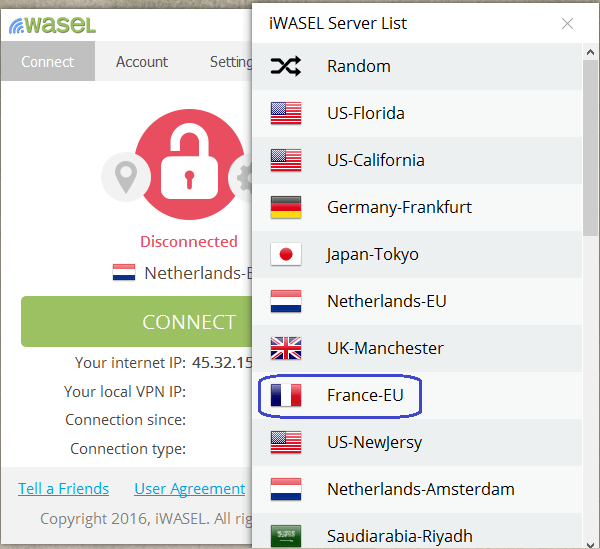Click the Germany flag icon
Viewport: 600px width, 549px height.
285,207
